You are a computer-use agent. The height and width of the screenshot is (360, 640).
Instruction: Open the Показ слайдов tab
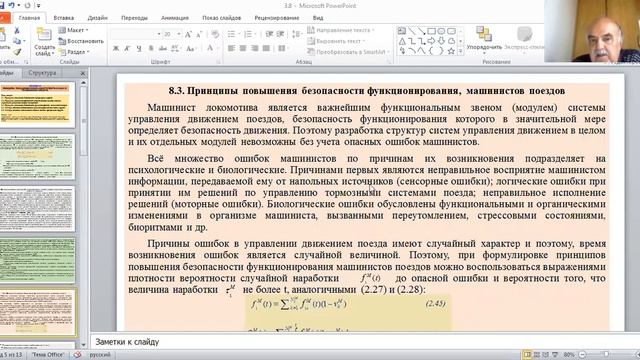coord(222,18)
